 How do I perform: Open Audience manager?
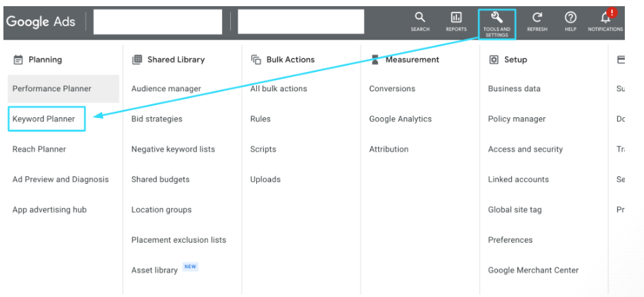pos(166,88)
